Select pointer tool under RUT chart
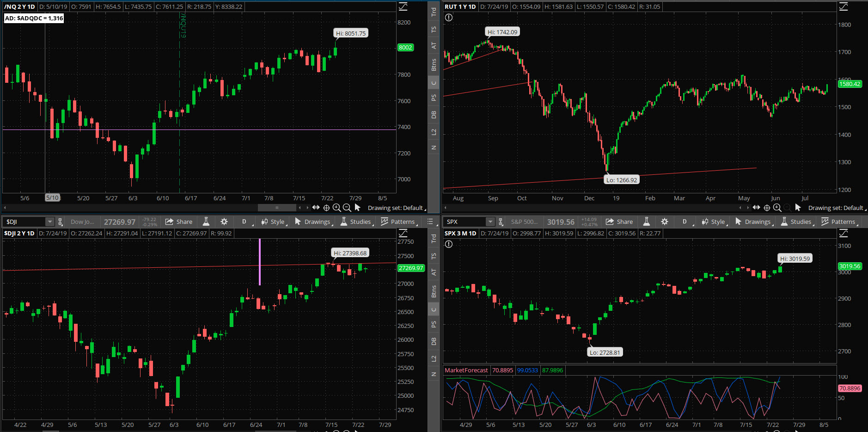The height and width of the screenshot is (432, 868). click(798, 208)
